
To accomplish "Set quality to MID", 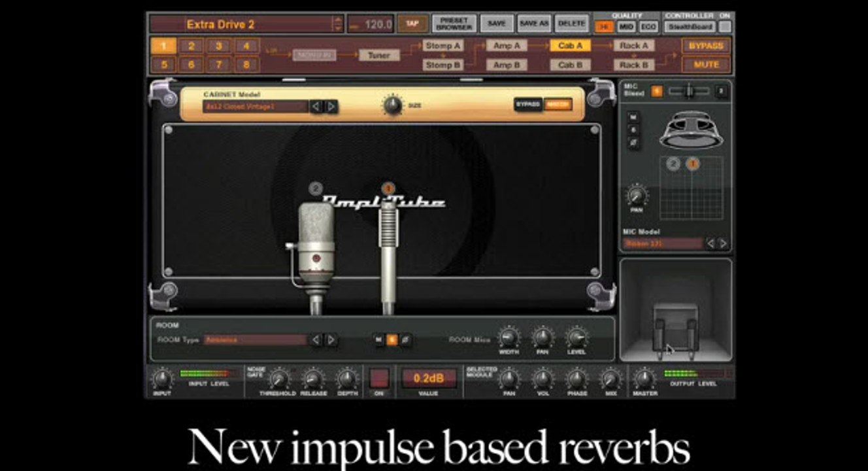I will coord(626,27).
